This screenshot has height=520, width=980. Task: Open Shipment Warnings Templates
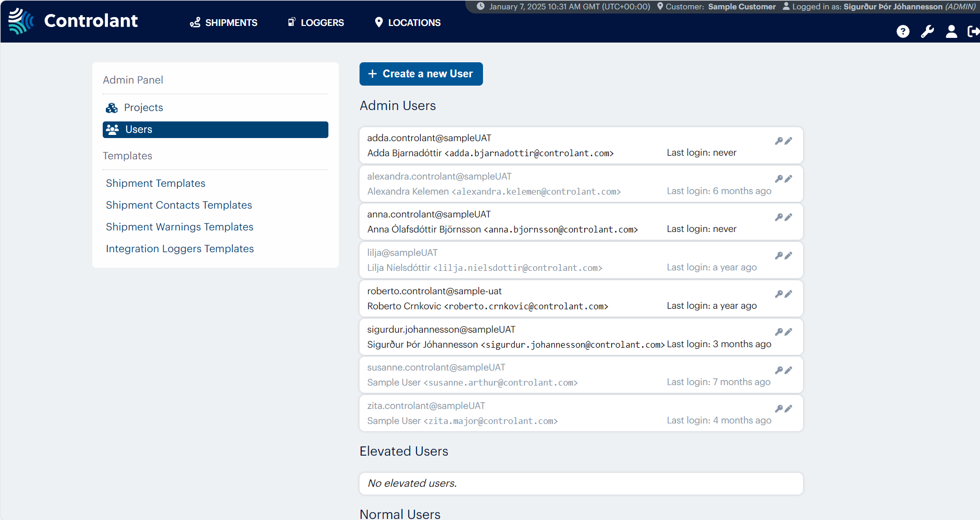point(180,227)
